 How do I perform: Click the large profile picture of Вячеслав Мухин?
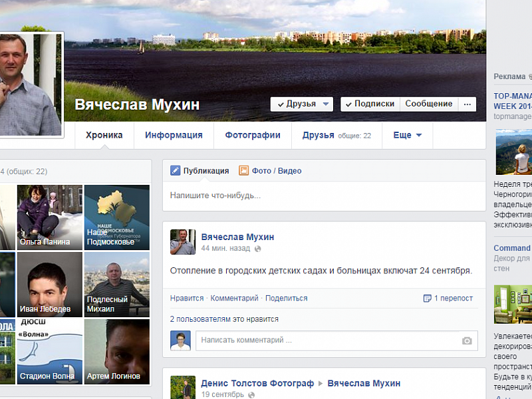click(31, 85)
